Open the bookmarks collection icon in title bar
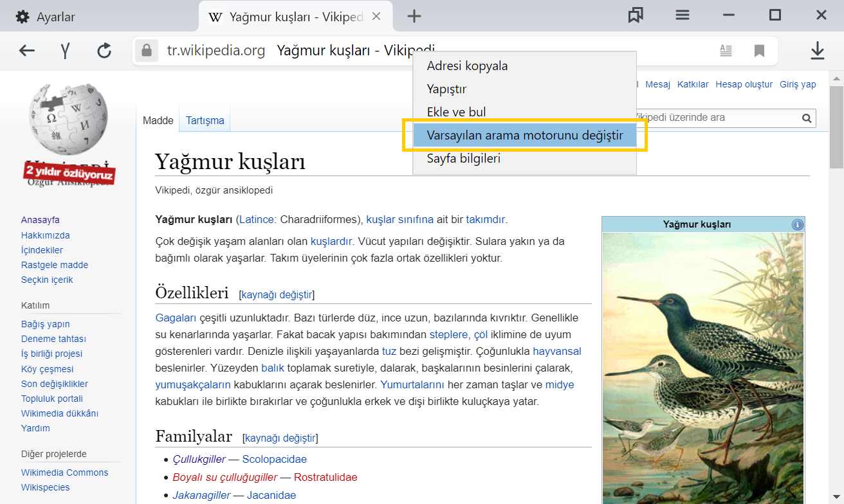 [x=636, y=15]
